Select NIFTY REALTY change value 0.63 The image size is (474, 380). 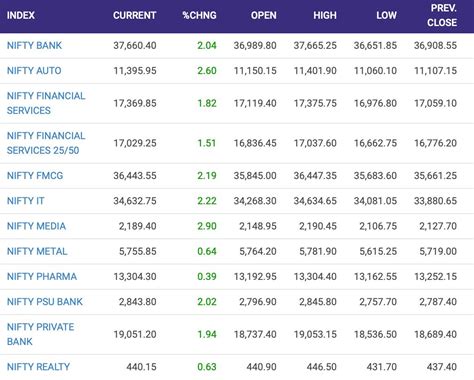pos(207,367)
